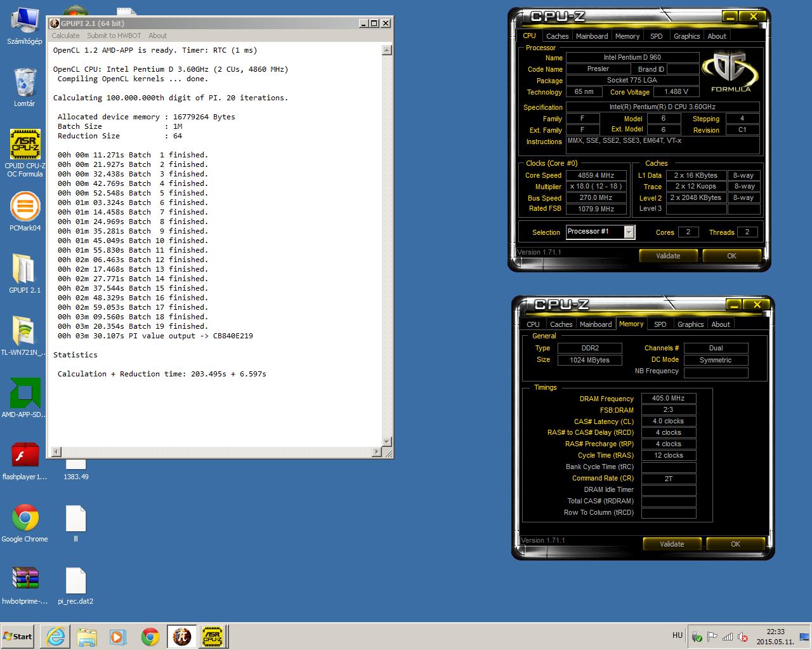Click GPUPI horizontal scrollbar right arrow

pos(377,451)
